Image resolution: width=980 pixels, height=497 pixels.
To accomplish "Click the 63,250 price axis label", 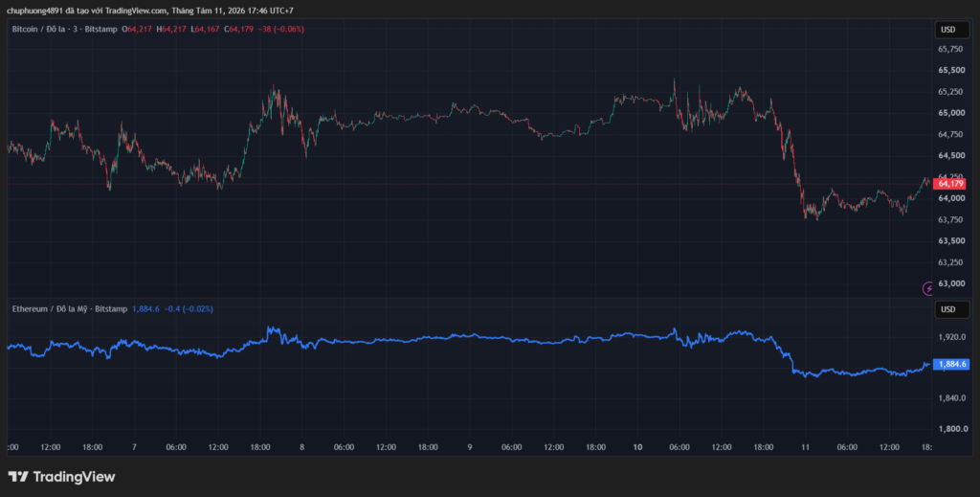I will [x=950, y=262].
